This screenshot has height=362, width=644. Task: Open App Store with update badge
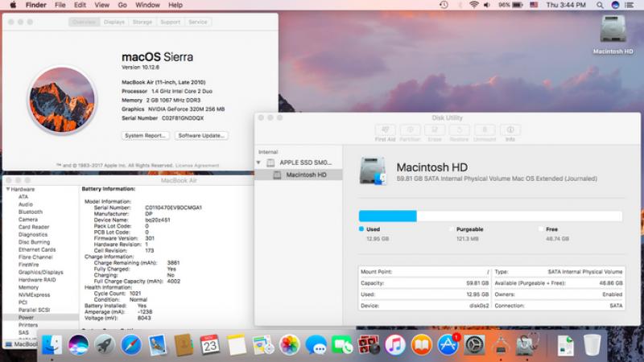pos(448,345)
